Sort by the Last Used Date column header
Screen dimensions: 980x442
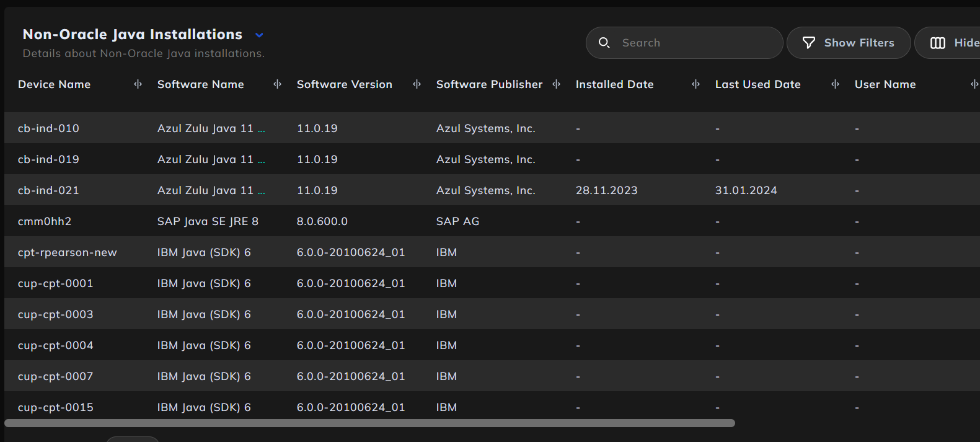coord(757,84)
